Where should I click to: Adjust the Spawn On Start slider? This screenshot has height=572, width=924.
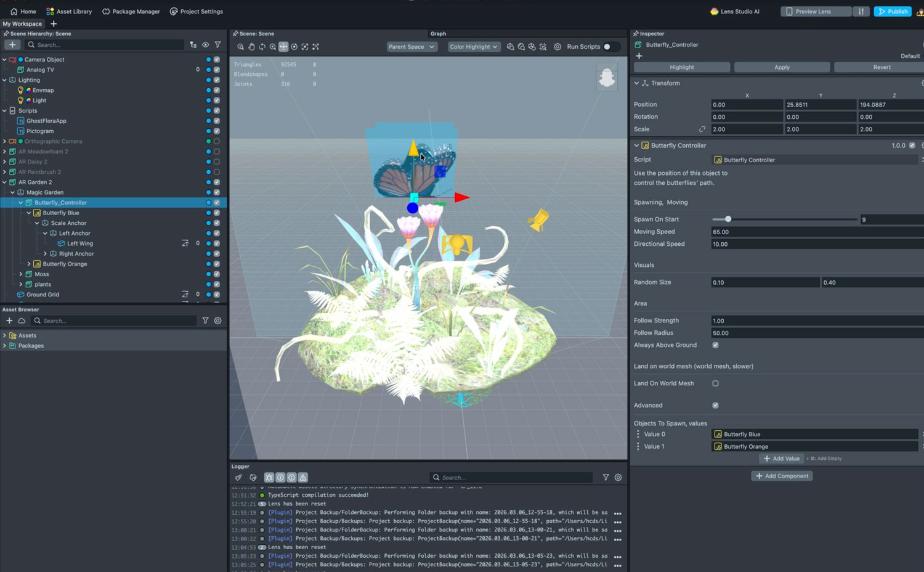point(728,219)
